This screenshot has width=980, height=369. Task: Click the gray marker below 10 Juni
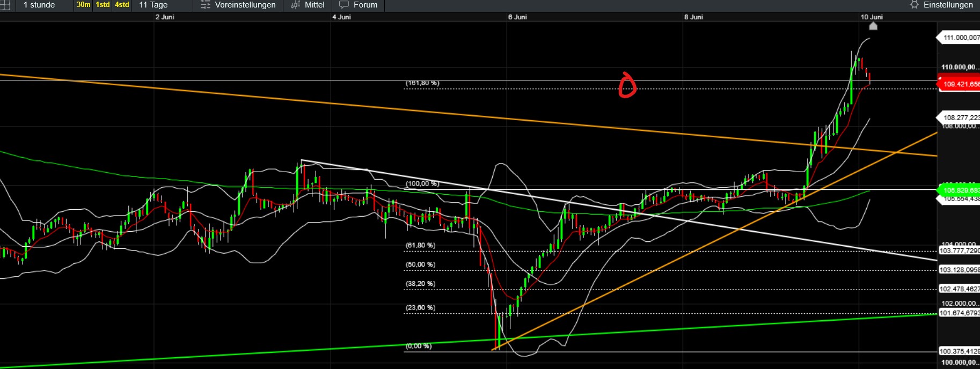coord(873,26)
